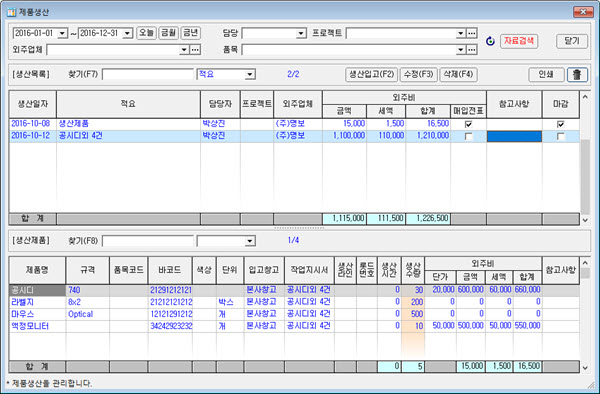Click the 바코드 column header
Viewport: 600px width, 394px height.
point(170,270)
